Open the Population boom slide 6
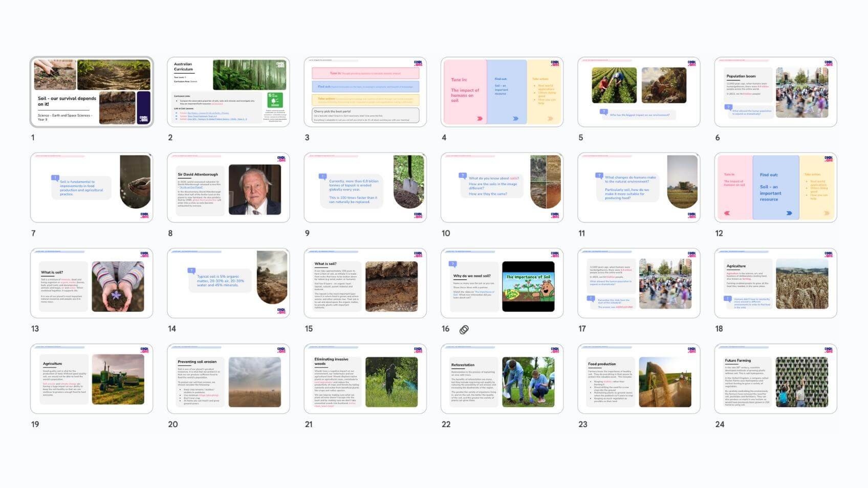The image size is (868, 488). pos(775,92)
